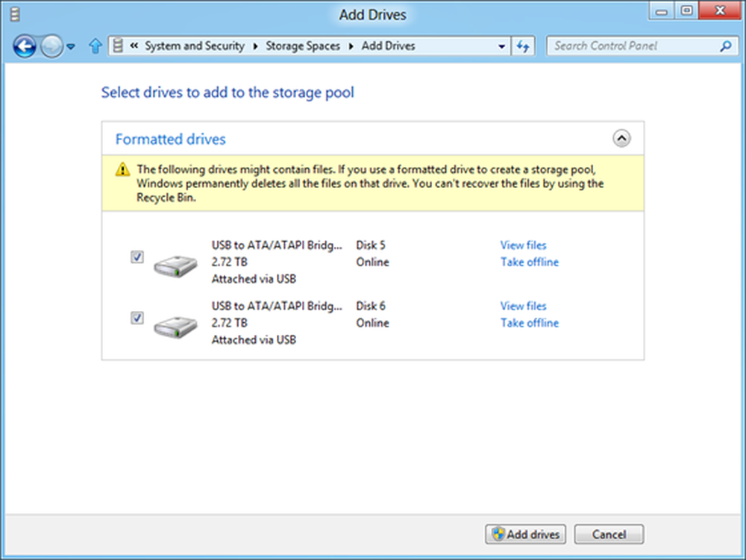The height and width of the screenshot is (560, 746).
Task: Click the Back navigation arrow
Action: [x=25, y=47]
